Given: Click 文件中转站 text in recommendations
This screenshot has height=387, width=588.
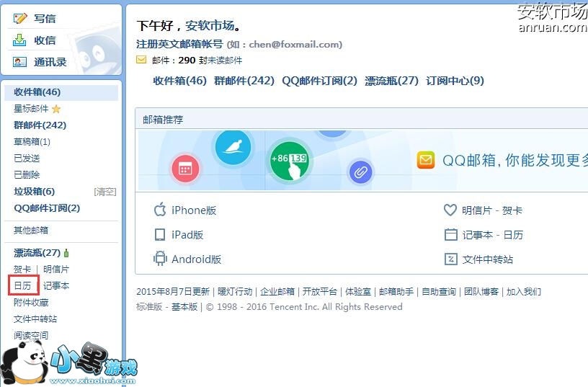Looking at the screenshot, I should (x=488, y=259).
